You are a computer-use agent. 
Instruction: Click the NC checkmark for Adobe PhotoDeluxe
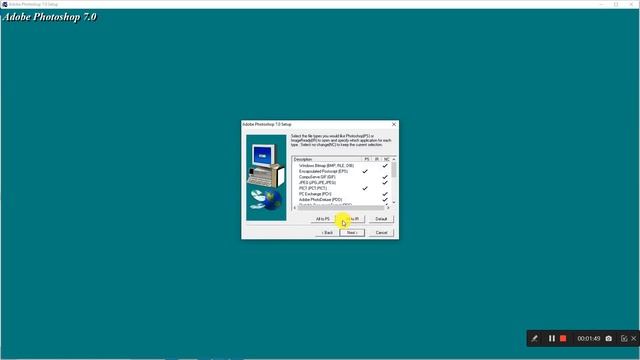tap(384, 200)
